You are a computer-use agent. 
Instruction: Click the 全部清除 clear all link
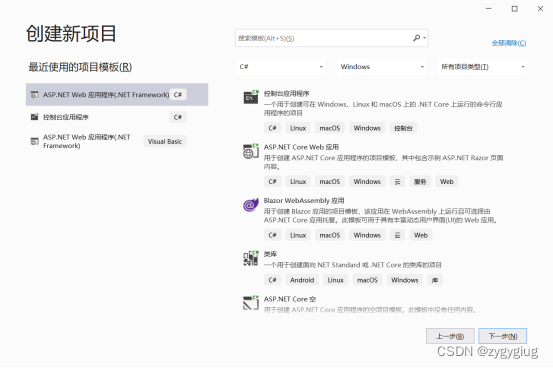[509, 43]
